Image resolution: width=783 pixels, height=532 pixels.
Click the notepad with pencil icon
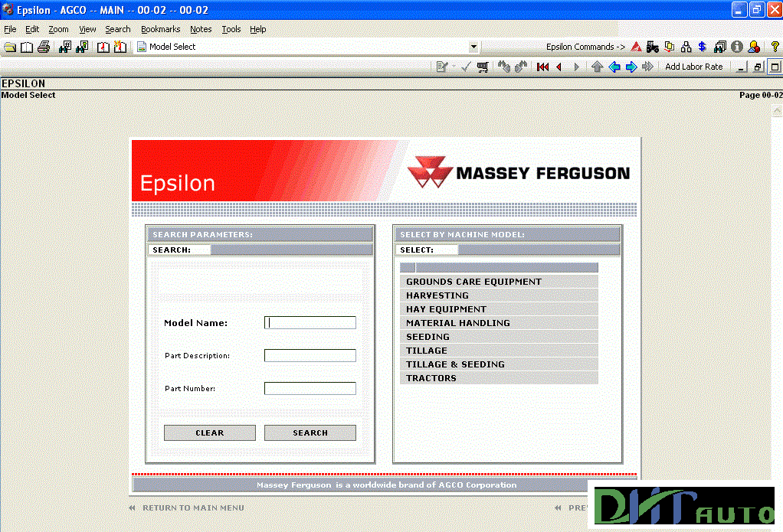tap(441, 67)
